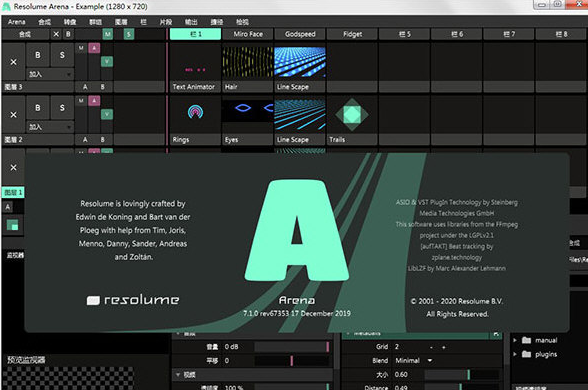Select the 图层 3 layer name
This screenshot has width=588, height=390.
(38, 87)
